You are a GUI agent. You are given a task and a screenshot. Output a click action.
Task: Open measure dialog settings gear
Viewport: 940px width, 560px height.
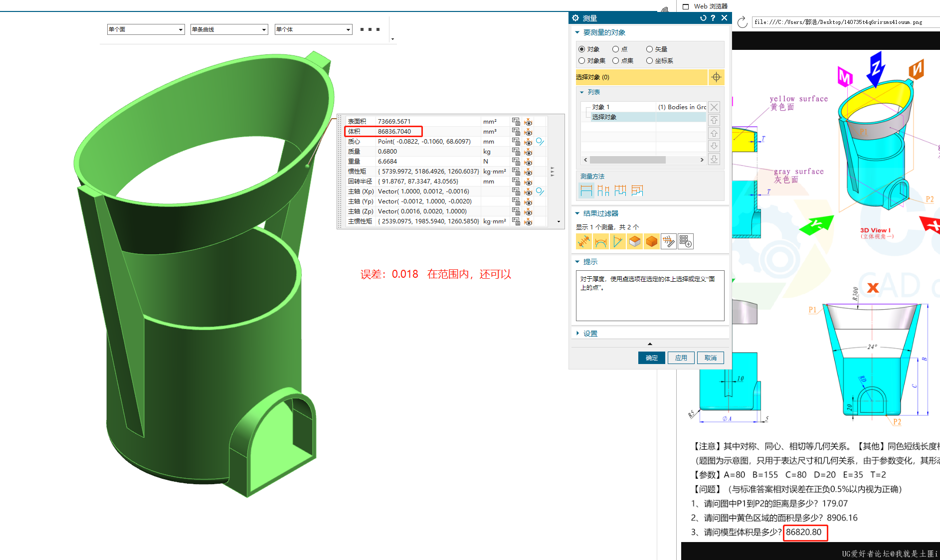point(575,18)
